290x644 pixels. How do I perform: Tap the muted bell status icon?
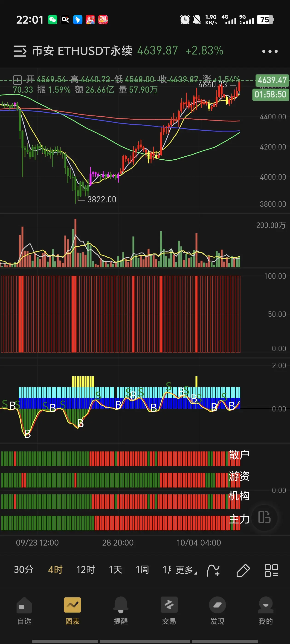[197, 20]
